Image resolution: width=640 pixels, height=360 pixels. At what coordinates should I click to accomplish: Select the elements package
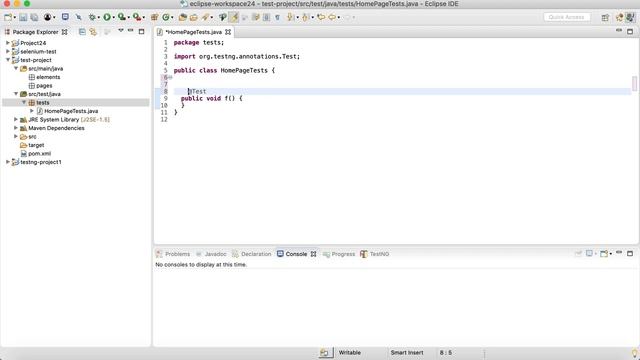tap(44, 77)
